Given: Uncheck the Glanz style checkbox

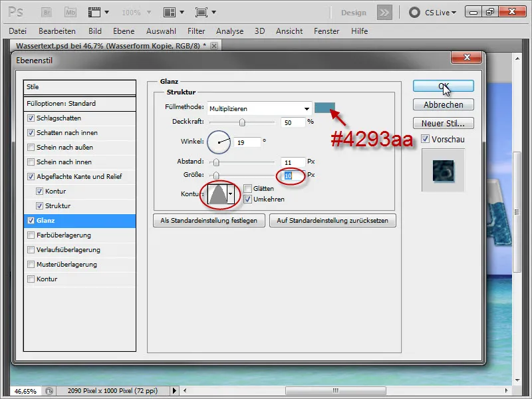Looking at the screenshot, I should [x=31, y=221].
